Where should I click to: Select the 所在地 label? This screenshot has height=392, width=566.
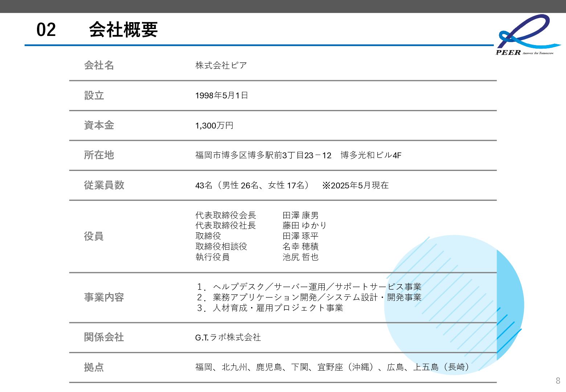click(99, 155)
